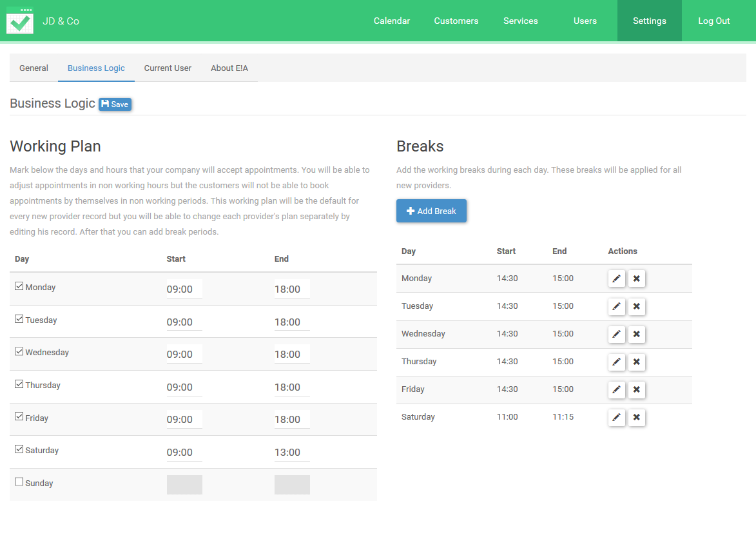756x537 pixels.
Task: Open the Monday start time field
Action: [x=184, y=289]
